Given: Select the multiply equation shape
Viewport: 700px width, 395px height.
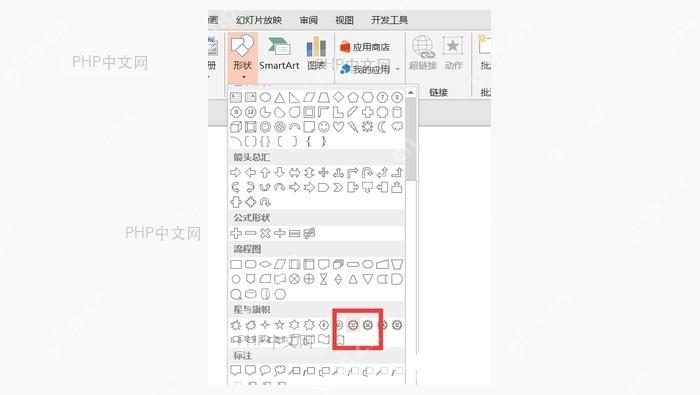Looking at the screenshot, I should point(265,233).
